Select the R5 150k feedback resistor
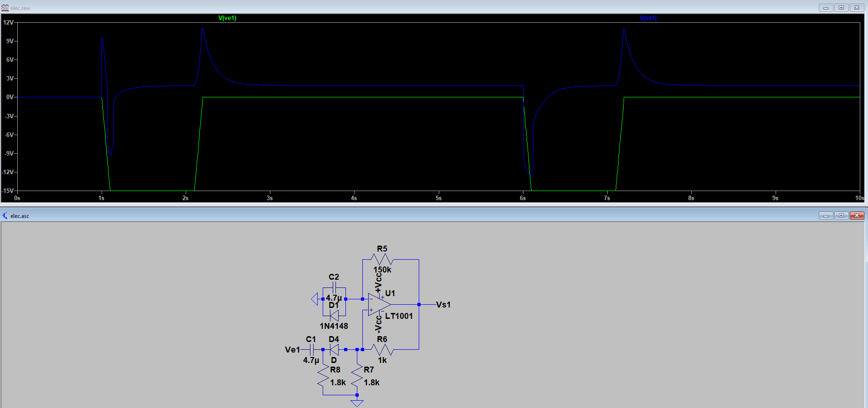This screenshot has width=868, height=408. pos(382,260)
